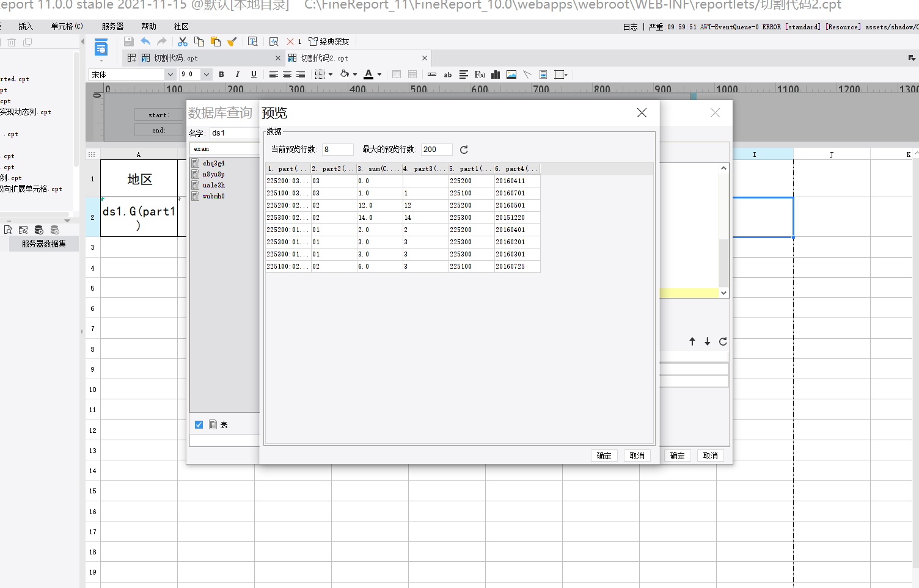This screenshot has height=588, width=919.
Task: Click the paint bucket fill icon
Action: coord(345,74)
